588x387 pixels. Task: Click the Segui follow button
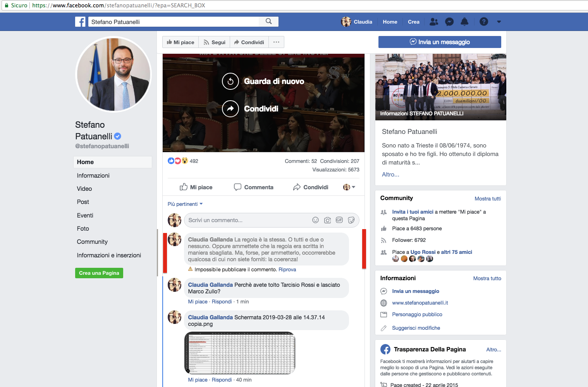point(214,42)
